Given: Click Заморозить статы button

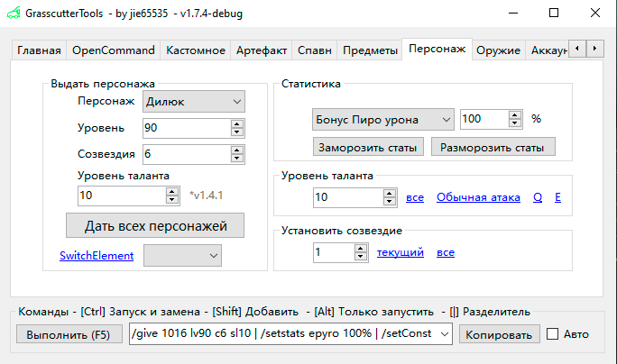Looking at the screenshot, I should pos(369,146).
